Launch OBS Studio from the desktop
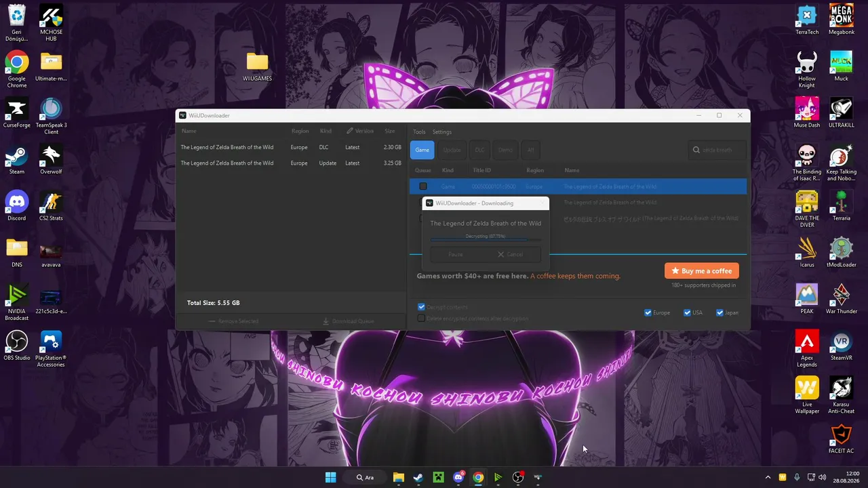Screen dimensions: 868x488 point(17,346)
